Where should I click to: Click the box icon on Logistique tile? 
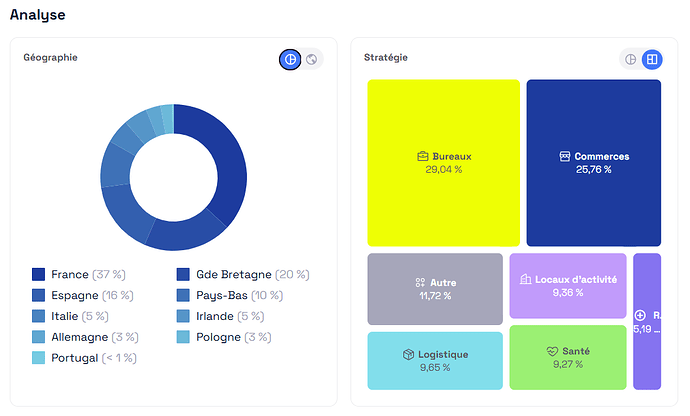(409, 354)
